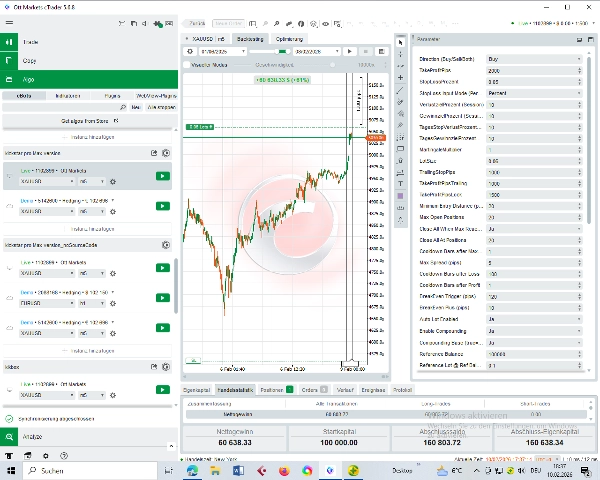Viewport: 600px width, 480px height.
Task: Select the trend line drawing tool
Action: click(x=400, y=90)
